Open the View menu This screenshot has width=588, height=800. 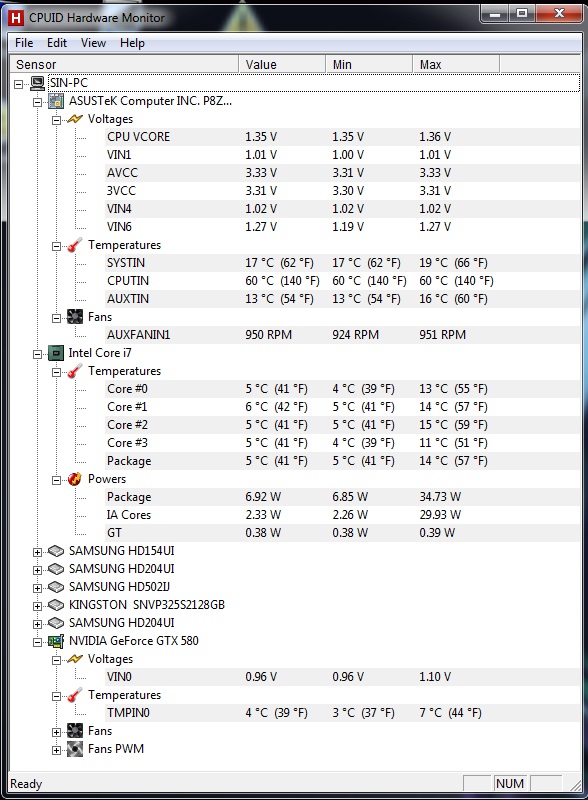[x=93, y=43]
